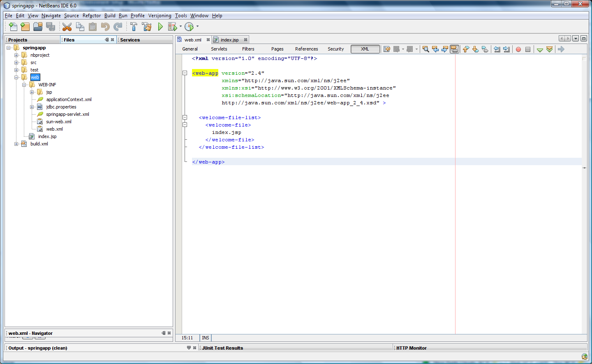The image size is (592, 364).
Task: Open the Debug Main Project dropdown arrow
Action: (x=180, y=27)
